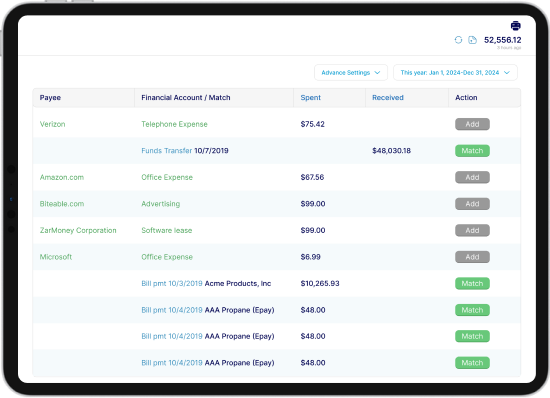Click the printer icon at top right
550x398 pixels.
pos(515,26)
